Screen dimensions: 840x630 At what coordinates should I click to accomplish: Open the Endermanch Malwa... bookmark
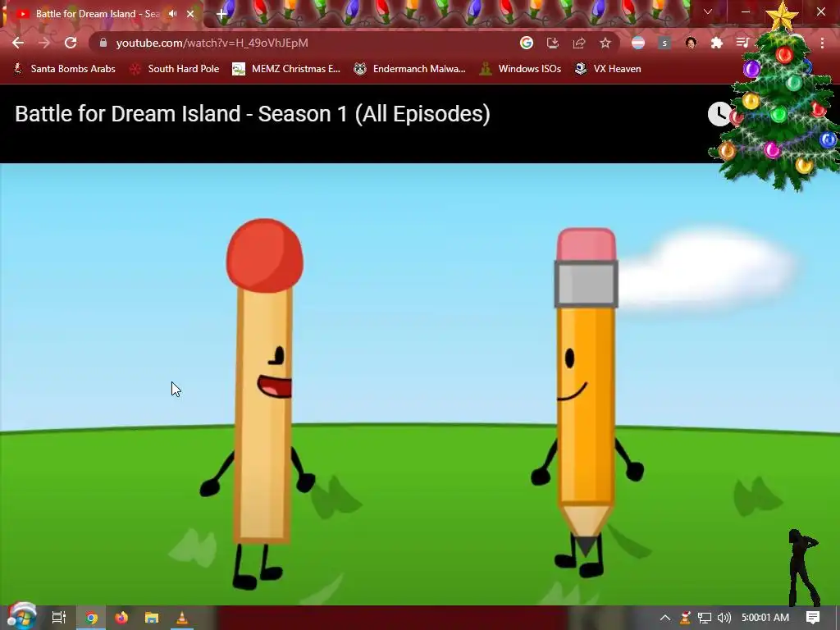tap(410, 69)
